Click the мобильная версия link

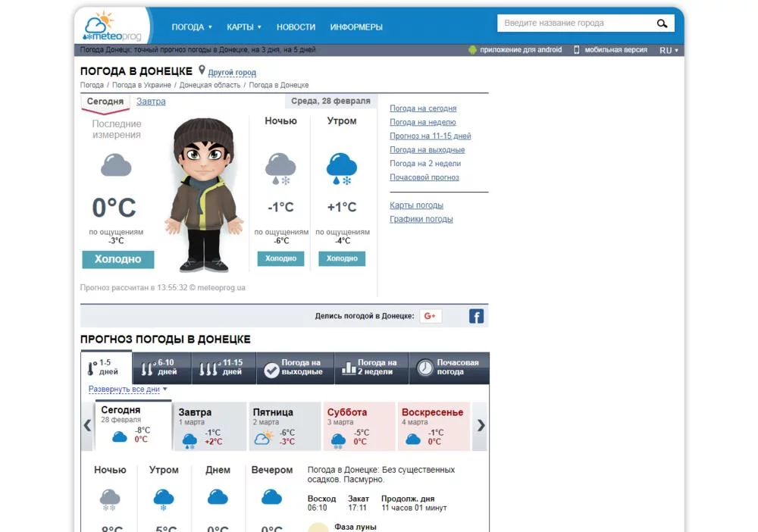click(x=615, y=50)
